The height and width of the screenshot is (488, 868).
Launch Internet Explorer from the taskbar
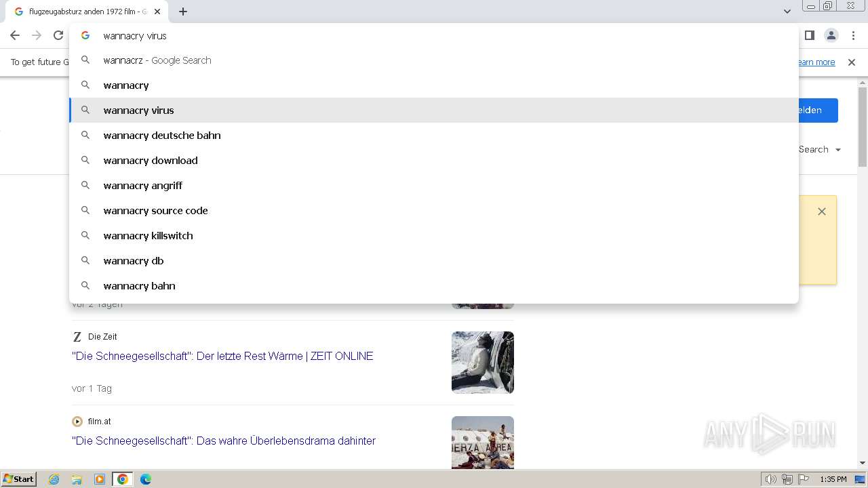(54, 479)
